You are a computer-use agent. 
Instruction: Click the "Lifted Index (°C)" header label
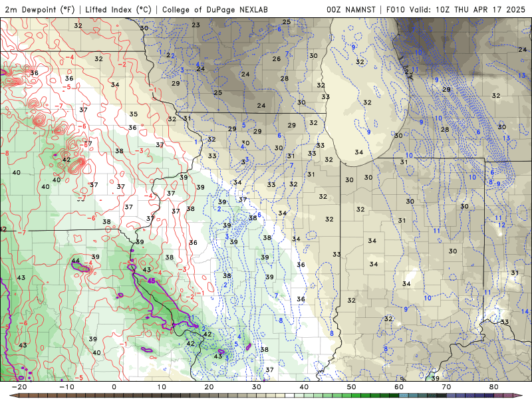pos(118,9)
